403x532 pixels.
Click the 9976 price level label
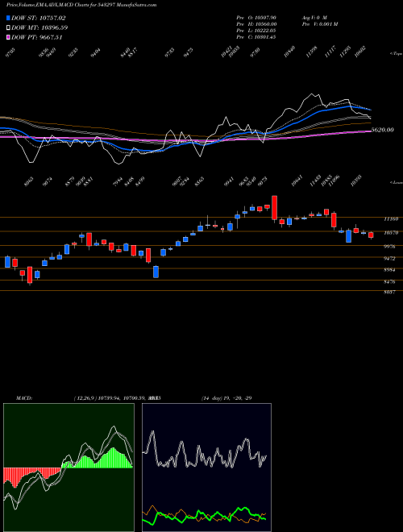point(390,247)
